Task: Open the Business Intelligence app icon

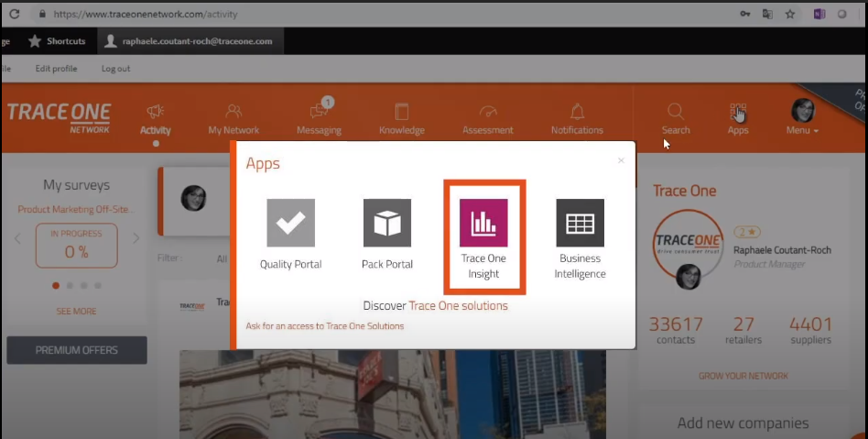Action: [580, 223]
